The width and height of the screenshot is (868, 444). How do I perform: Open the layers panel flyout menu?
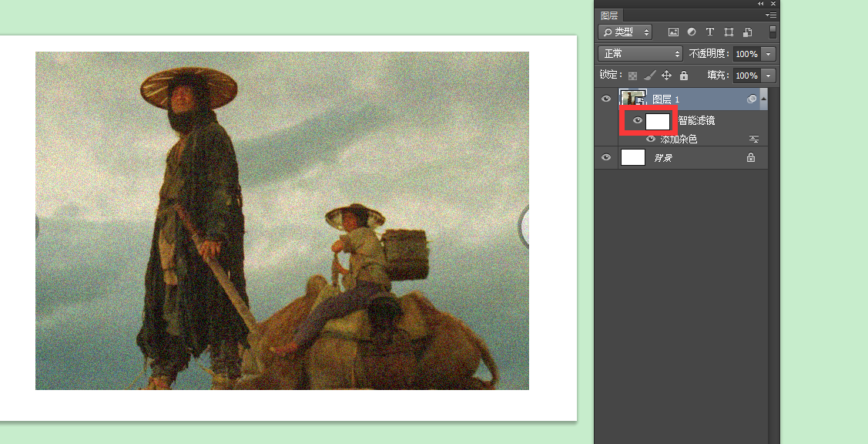[770, 15]
